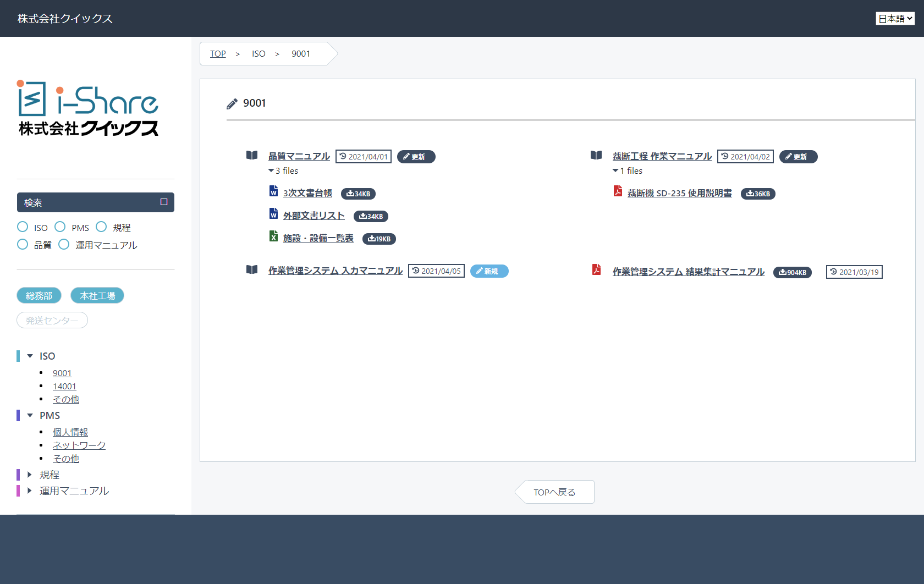Click the PDF icon beside 作業管理システム 結果集計マニュアル
The height and width of the screenshot is (584, 924).
pos(596,269)
